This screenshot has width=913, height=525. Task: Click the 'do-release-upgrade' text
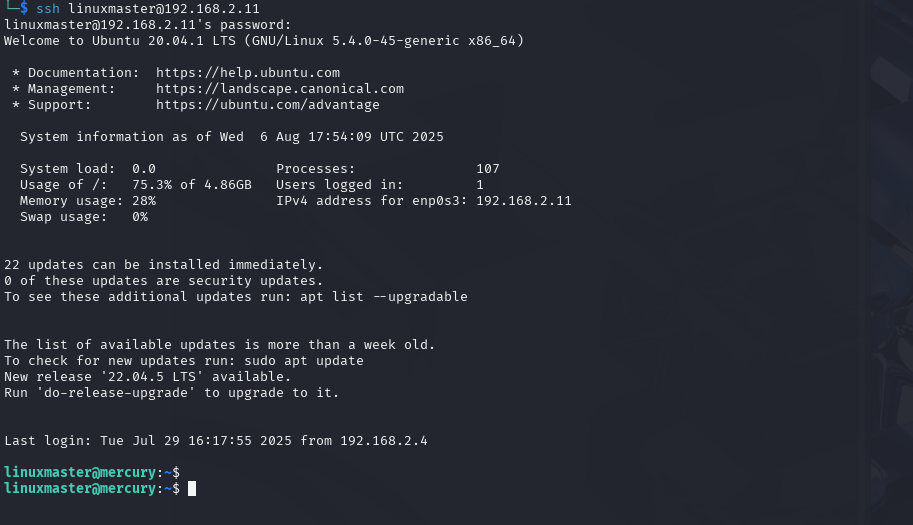(116, 393)
